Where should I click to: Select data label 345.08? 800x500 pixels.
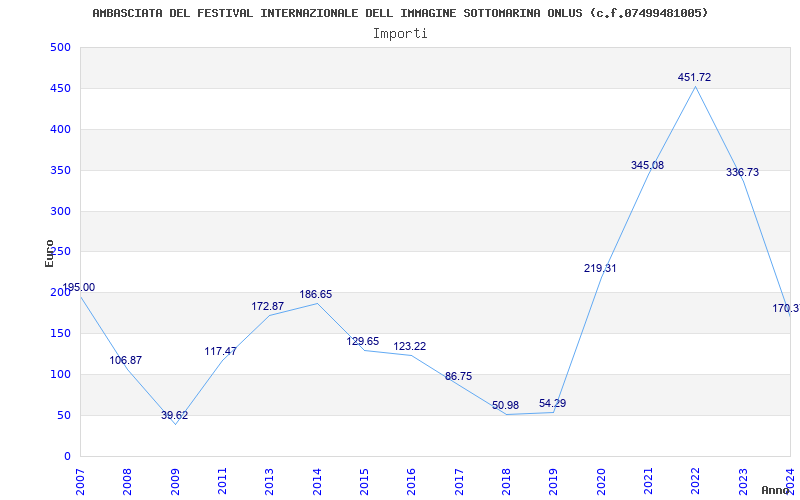pos(647,165)
